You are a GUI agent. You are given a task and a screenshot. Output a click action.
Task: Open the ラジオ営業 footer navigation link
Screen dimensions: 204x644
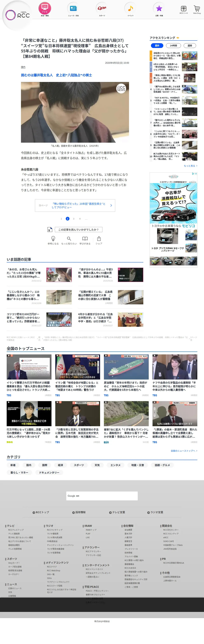click(x=155, y=512)
